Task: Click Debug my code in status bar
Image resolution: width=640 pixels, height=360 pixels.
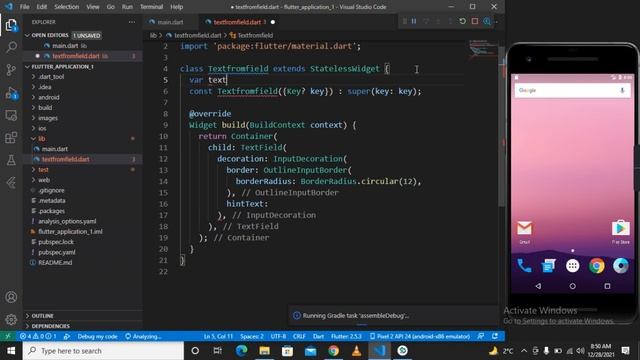Action: pyautogui.click(x=97, y=336)
